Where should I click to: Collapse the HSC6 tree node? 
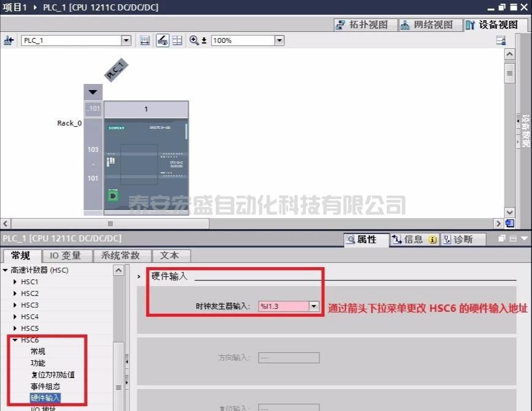(15, 340)
